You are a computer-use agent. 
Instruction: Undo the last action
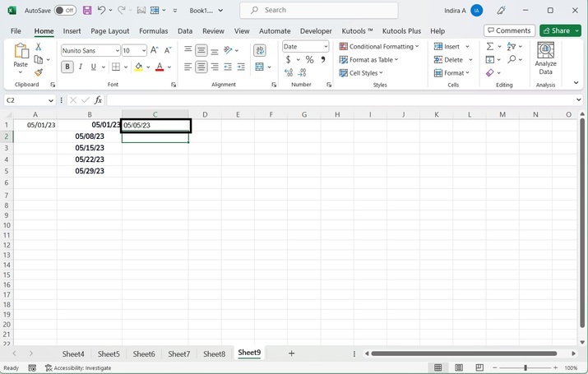point(101,10)
